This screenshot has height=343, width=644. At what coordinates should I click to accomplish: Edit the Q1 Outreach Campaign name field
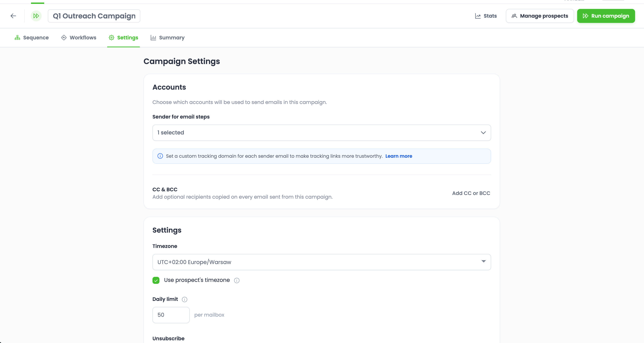tap(94, 16)
